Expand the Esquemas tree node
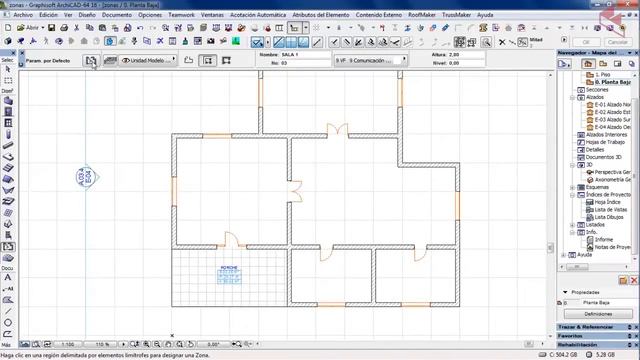Image resolution: width=640 pixels, height=360 pixels. [572, 187]
